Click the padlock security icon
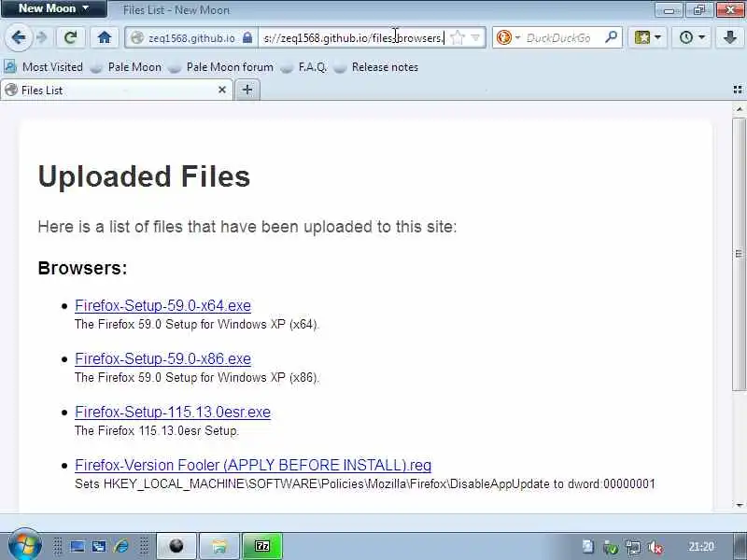Screen dimensions: 747x560 [x=247, y=37]
